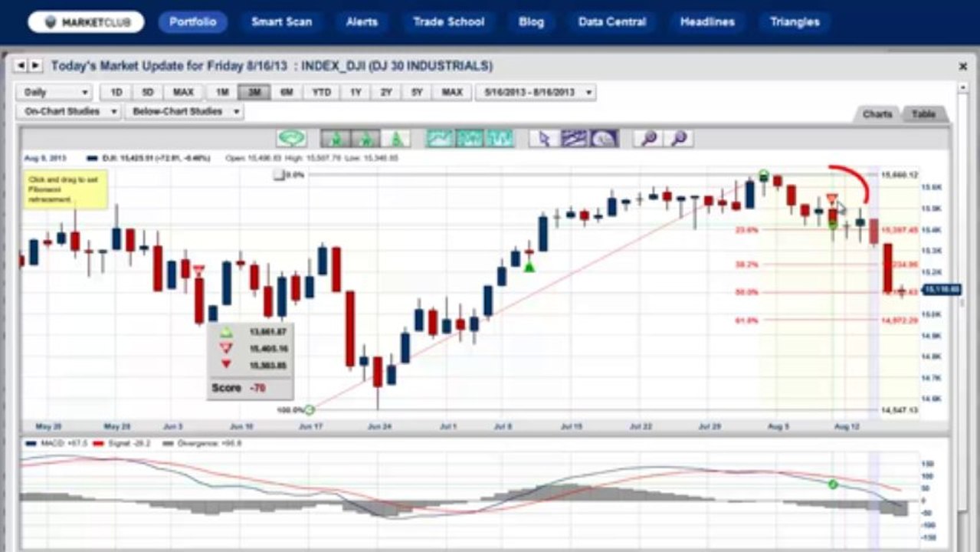Select the 5D time range
Viewport: 980px width, 552px height.
147,92
